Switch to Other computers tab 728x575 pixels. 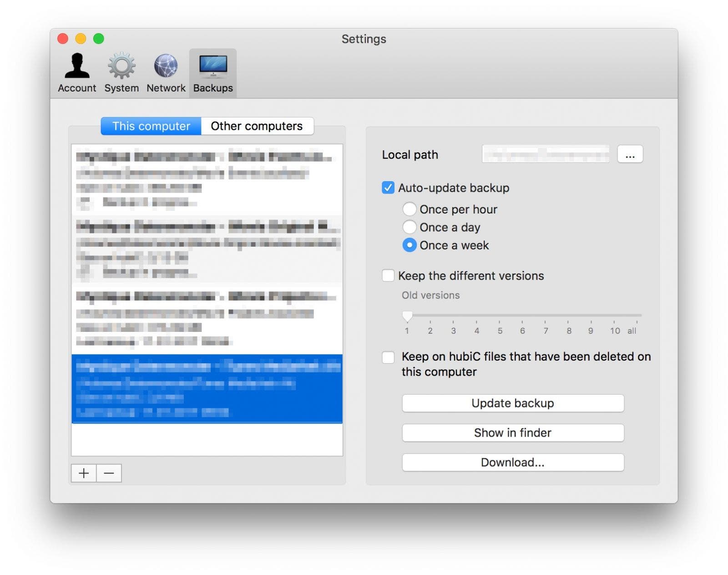[257, 126]
